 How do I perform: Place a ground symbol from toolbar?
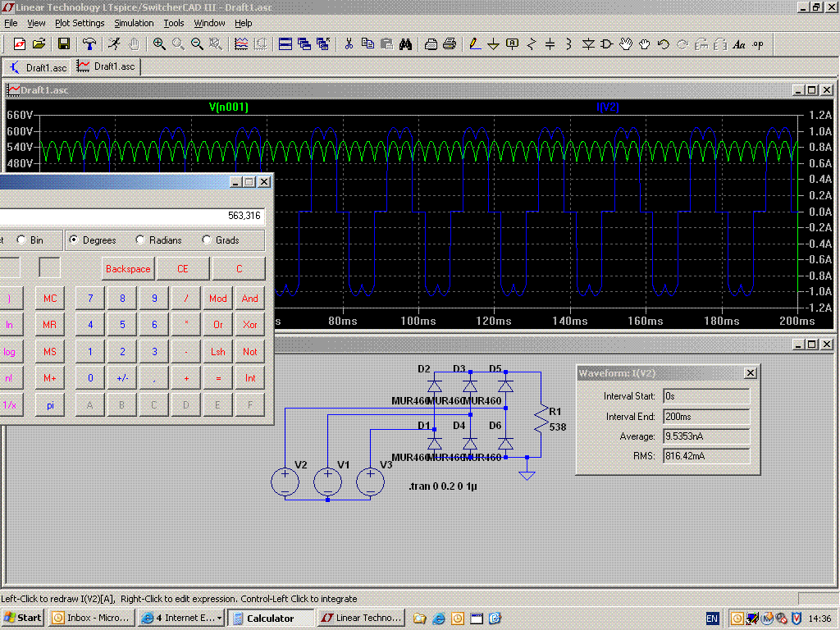point(493,44)
